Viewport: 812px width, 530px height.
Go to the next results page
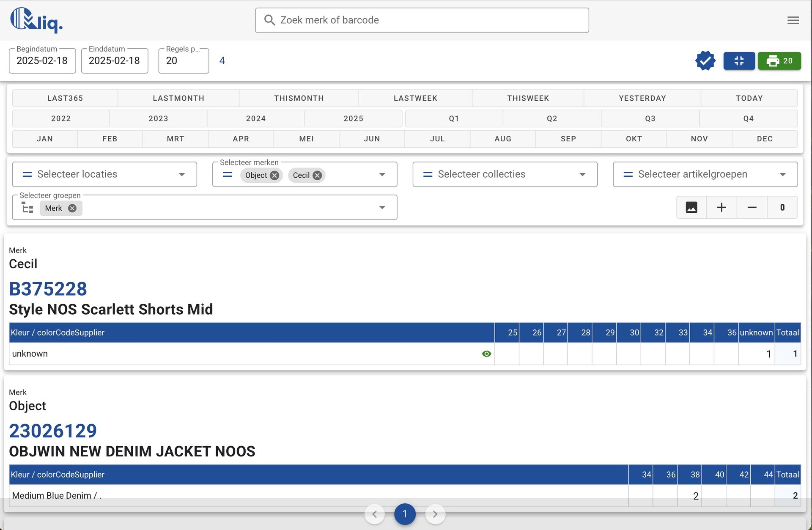coord(435,514)
